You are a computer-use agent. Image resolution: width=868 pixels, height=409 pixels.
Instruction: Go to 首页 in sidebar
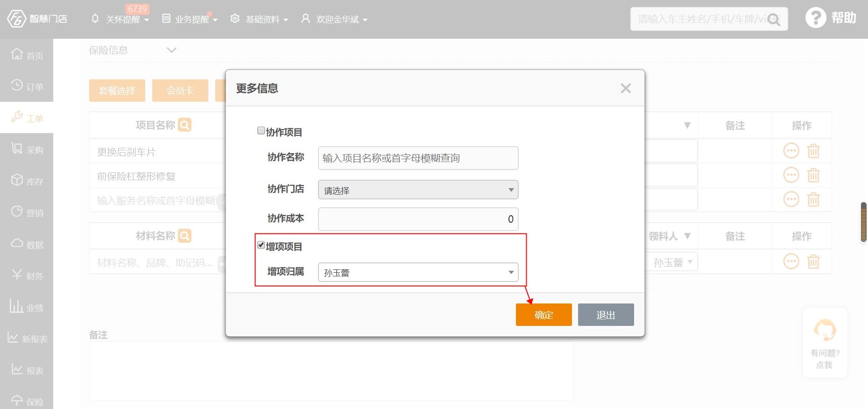[x=27, y=55]
